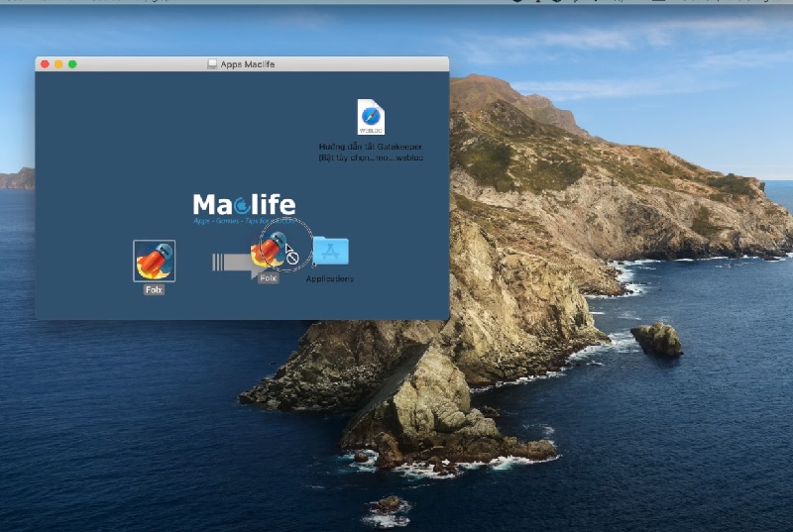Viewport: 793px width, 532px height.
Task: Click the 'Hướng dẫn tắt Gatekeeper' file name
Action: [x=371, y=153]
